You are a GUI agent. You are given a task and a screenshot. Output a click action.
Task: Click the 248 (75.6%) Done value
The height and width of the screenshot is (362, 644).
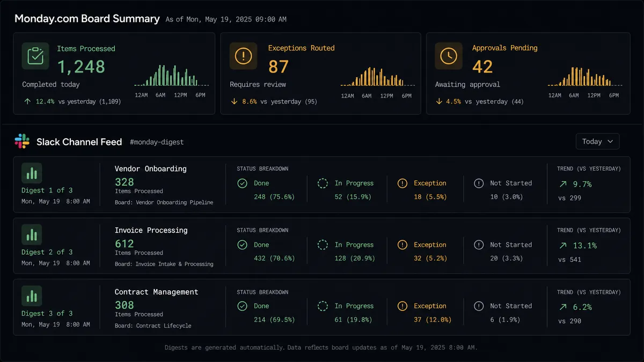(274, 197)
